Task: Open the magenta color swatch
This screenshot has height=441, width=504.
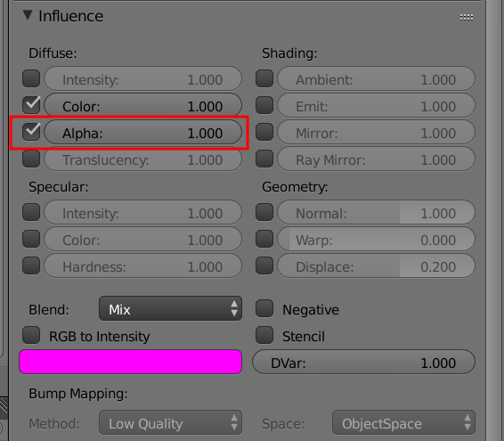Action: pos(131,362)
